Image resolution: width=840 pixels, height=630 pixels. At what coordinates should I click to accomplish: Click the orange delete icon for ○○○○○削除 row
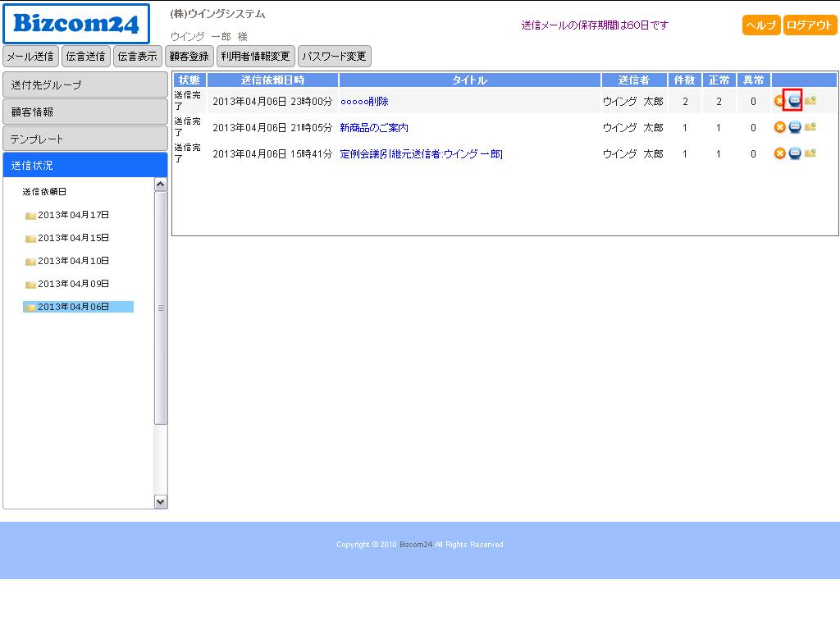[779, 101]
